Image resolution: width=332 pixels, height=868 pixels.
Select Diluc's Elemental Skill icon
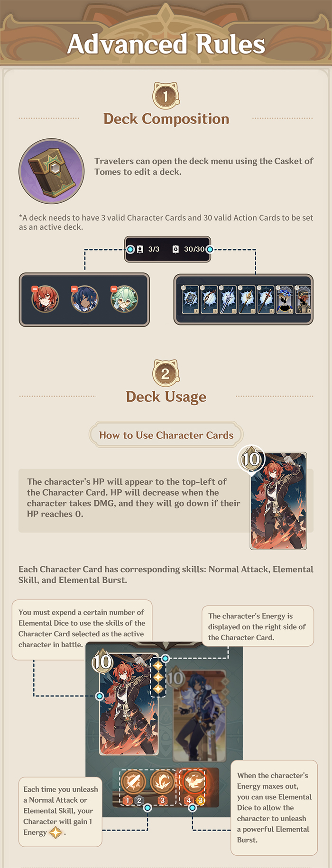point(163,781)
